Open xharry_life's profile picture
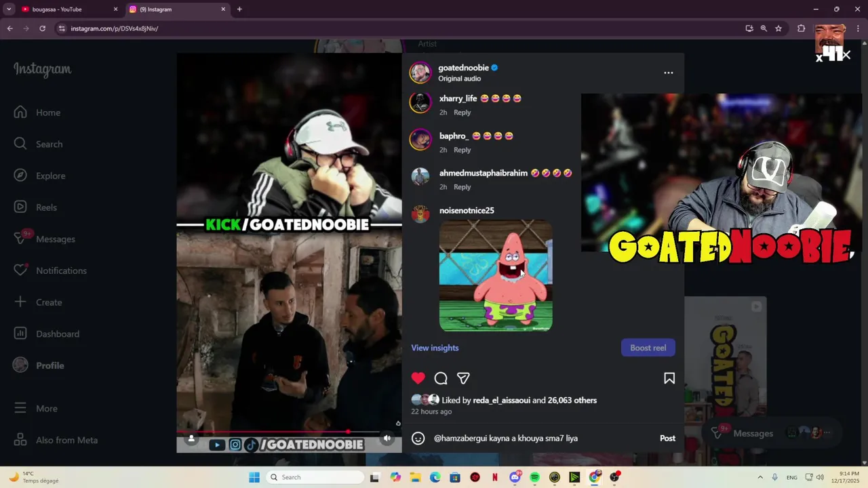 pos(420,102)
